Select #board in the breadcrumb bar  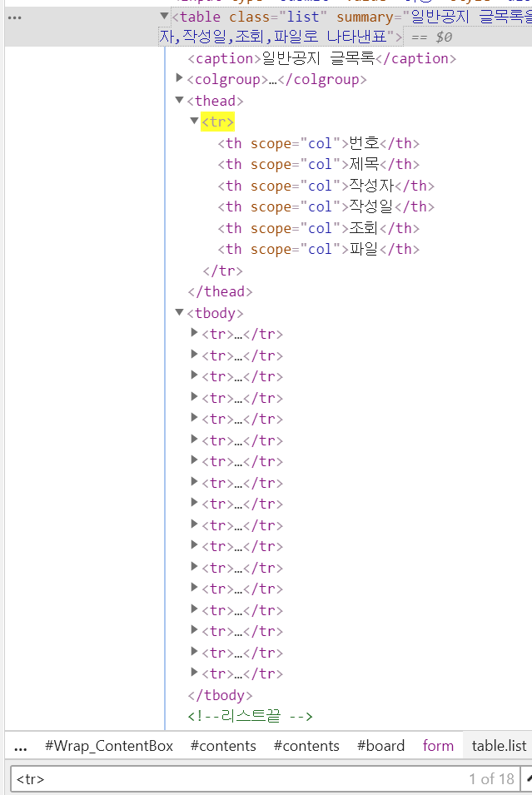pos(380,746)
